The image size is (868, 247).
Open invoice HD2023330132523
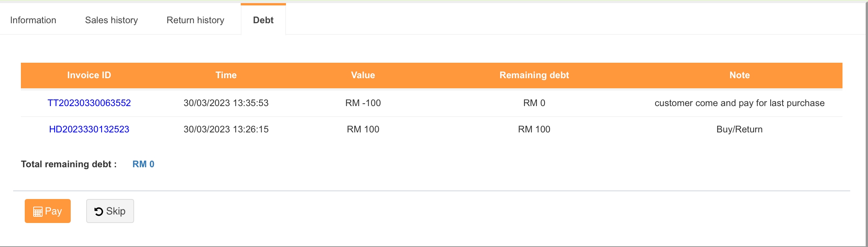point(89,129)
